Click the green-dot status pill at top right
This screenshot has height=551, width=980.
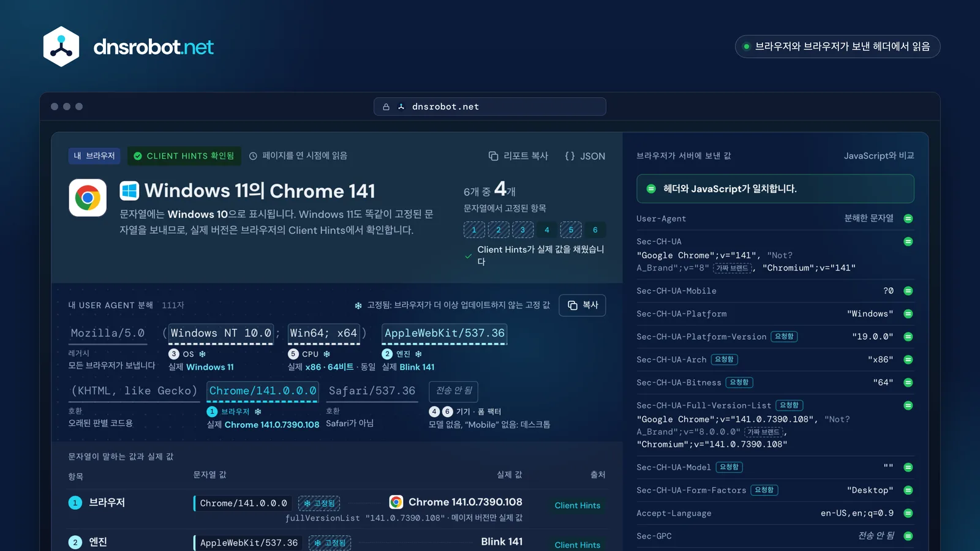coord(837,47)
